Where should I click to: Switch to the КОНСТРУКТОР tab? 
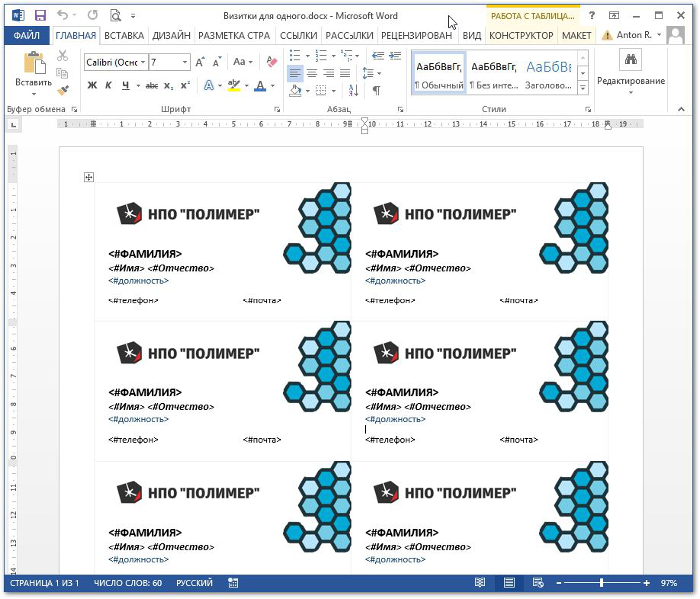(x=521, y=35)
